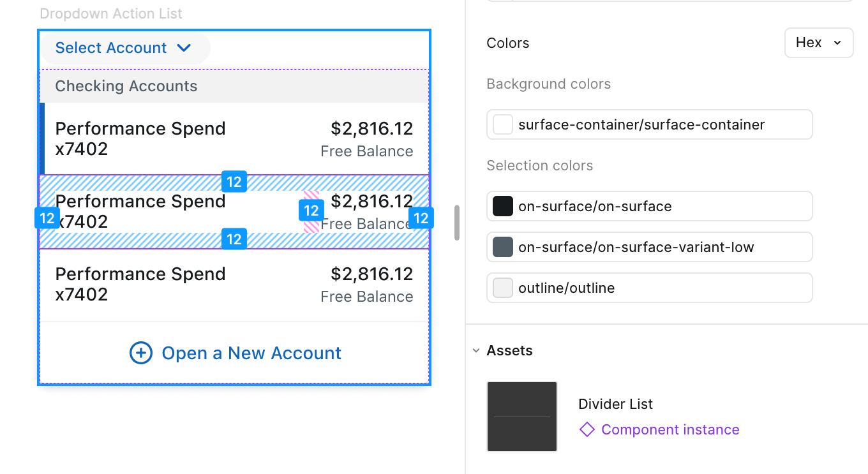The height and width of the screenshot is (474, 868).
Task: Click the on-surface black color swatch
Action: pyautogui.click(x=503, y=207)
